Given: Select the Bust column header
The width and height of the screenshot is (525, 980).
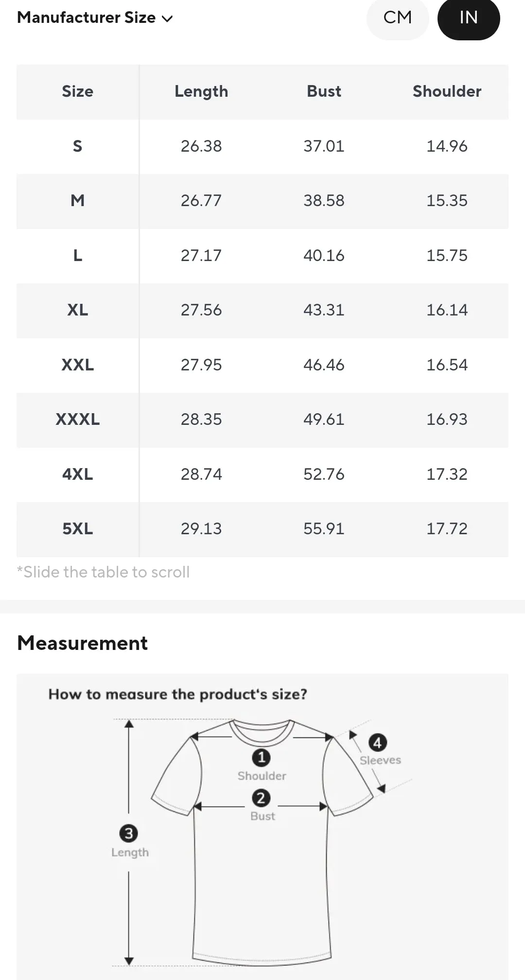Looking at the screenshot, I should (324, 91).
